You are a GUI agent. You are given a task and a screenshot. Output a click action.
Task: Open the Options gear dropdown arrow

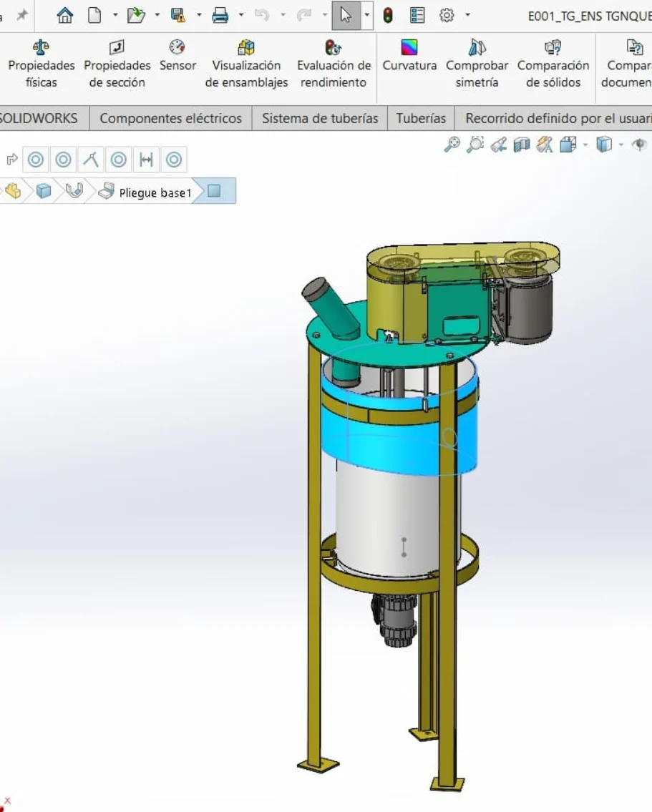467,15
